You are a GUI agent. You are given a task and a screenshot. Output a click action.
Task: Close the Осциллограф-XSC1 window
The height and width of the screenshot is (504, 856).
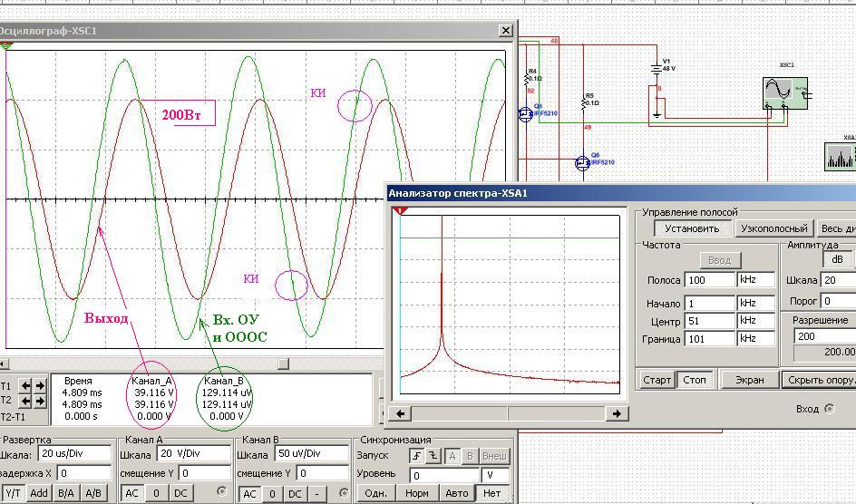[x=506, y=31]
